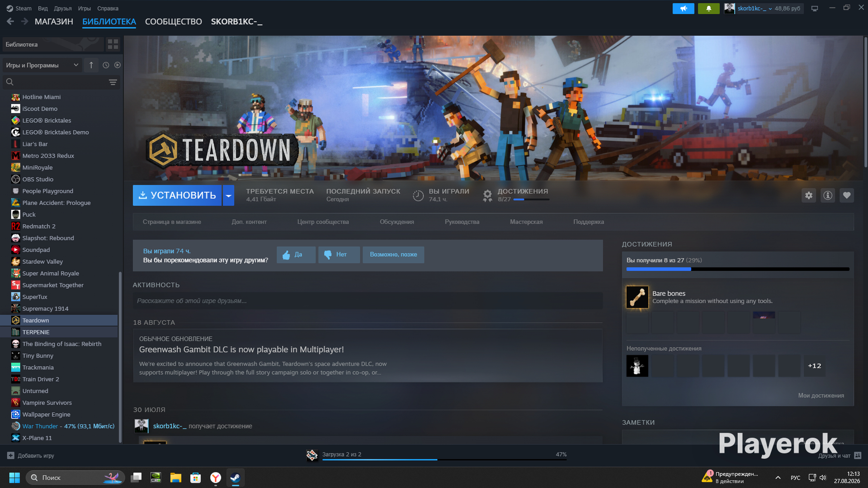Click the thumbs-down Нет button

pos(339,255)
